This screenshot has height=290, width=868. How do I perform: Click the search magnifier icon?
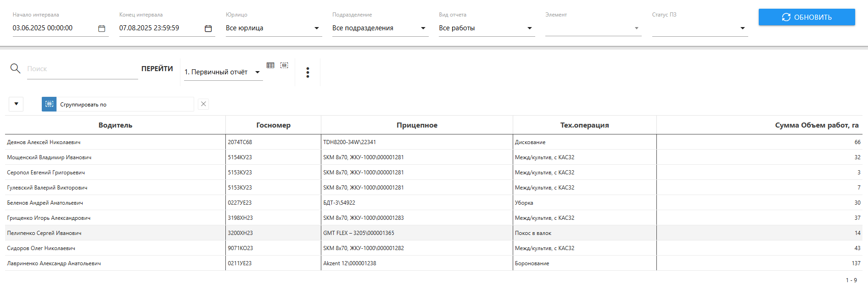point(15,69)
